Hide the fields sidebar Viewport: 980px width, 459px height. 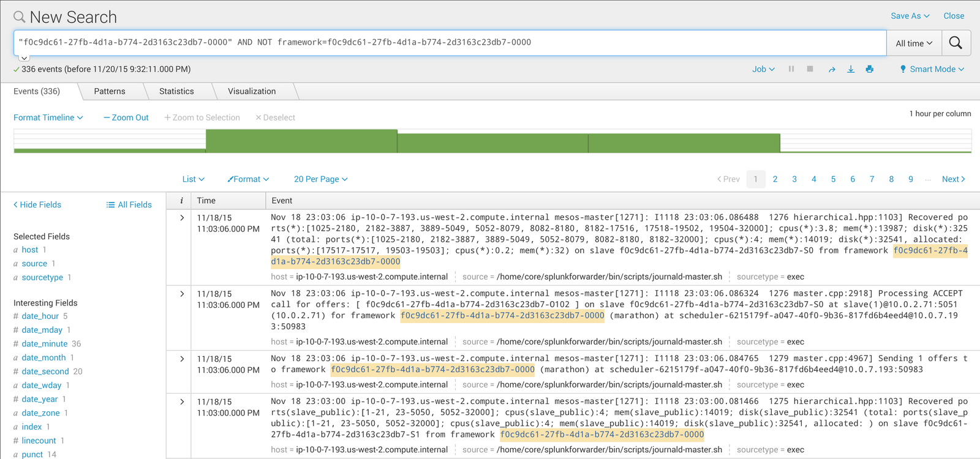pyautogui.click(x=37, y=205)
